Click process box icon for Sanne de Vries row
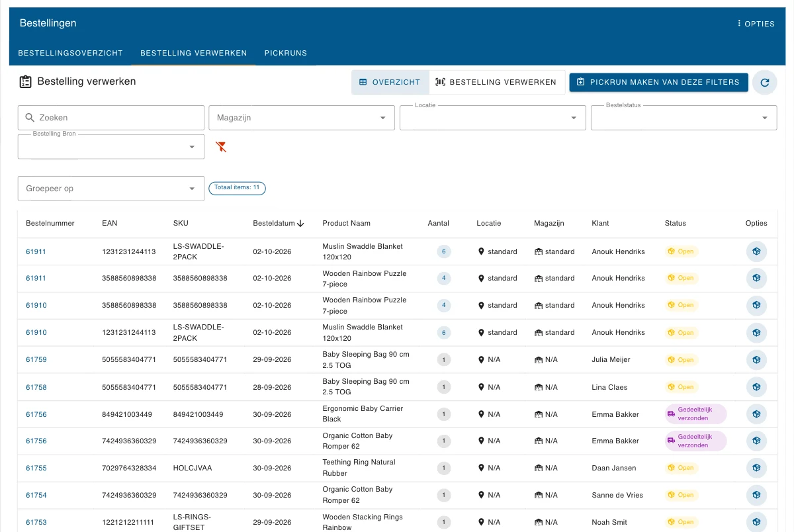Screen dimensions: 794x532 [x=756, y=495]
